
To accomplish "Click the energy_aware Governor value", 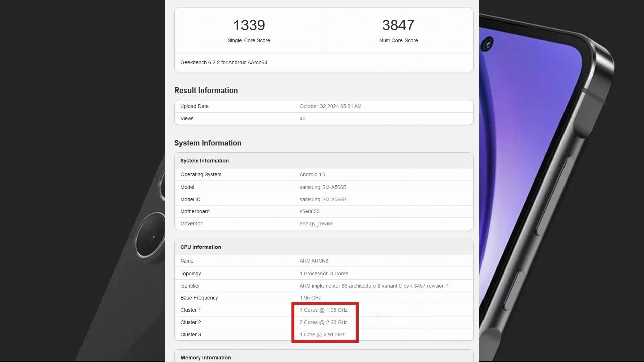I will tap(316, 223).
